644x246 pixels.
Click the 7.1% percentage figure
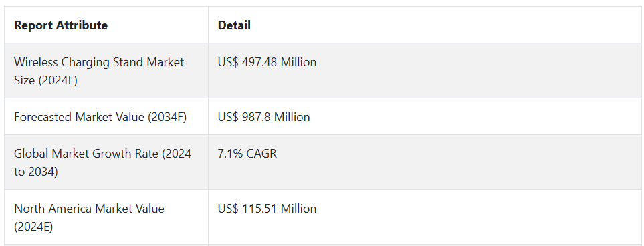tap(231, 154)
